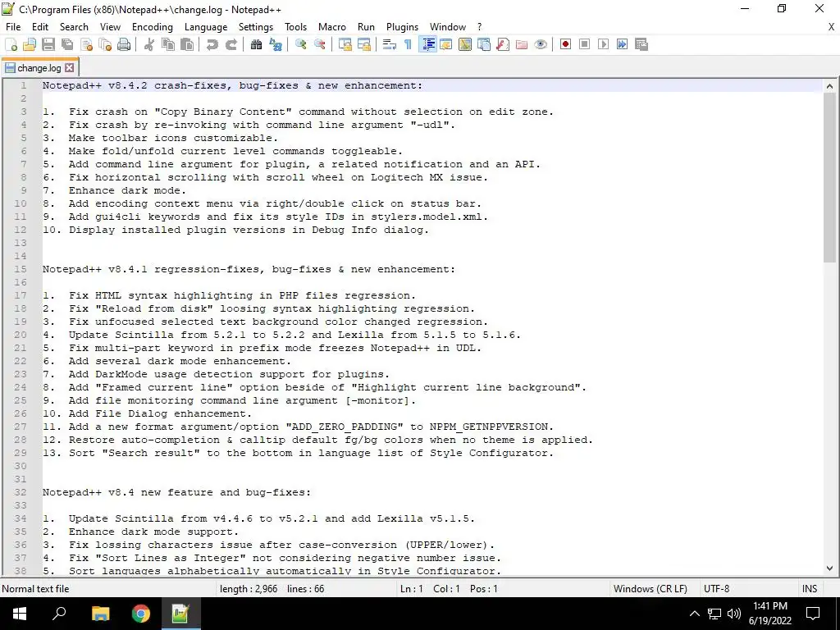
Task: Toggle Show All Characters pilcrow icon
Action: [409, 44]
